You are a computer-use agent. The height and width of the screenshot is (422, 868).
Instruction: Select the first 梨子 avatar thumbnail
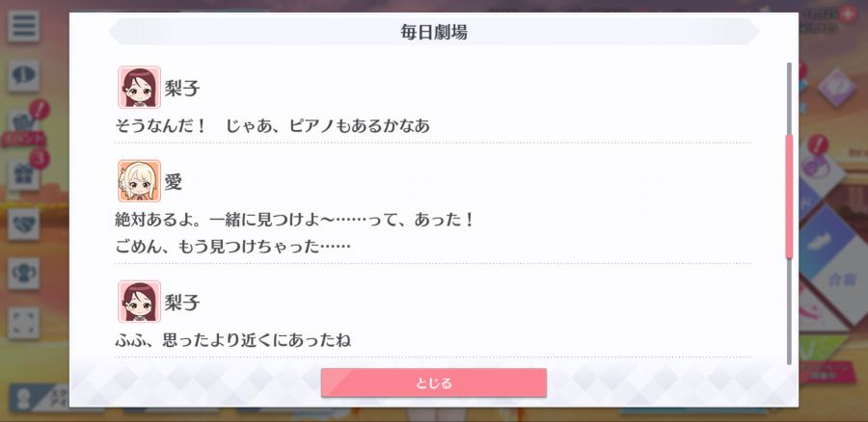(140, 88)
